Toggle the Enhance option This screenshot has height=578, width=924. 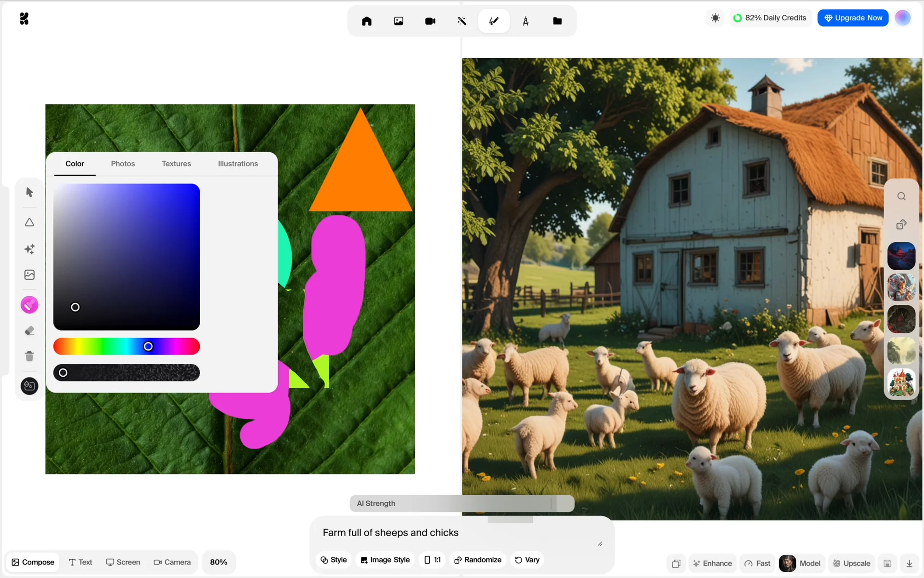tap(712, 563)
